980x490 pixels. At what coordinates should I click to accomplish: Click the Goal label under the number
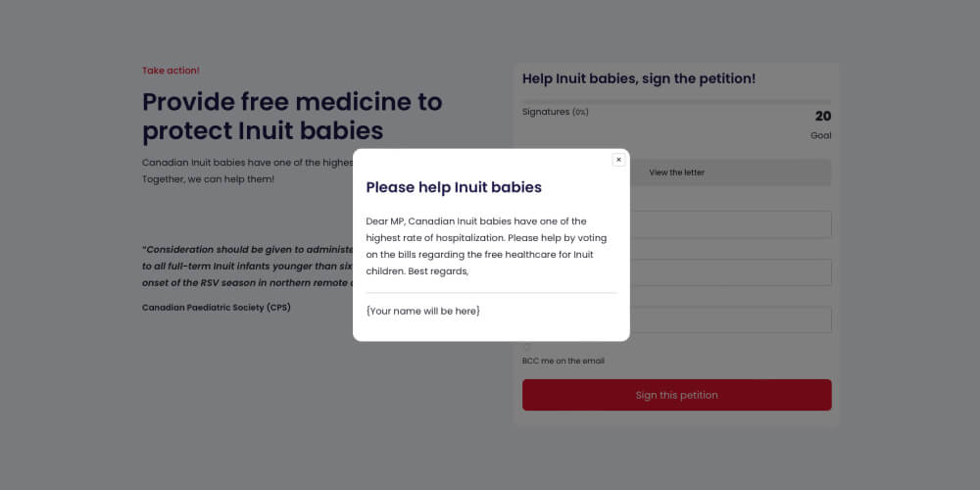(x=820, y=135)
